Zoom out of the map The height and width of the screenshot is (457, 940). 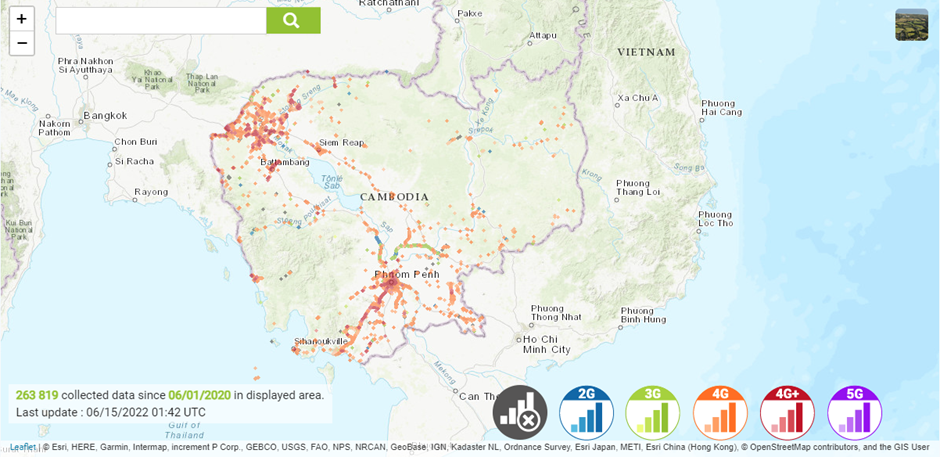22,43
